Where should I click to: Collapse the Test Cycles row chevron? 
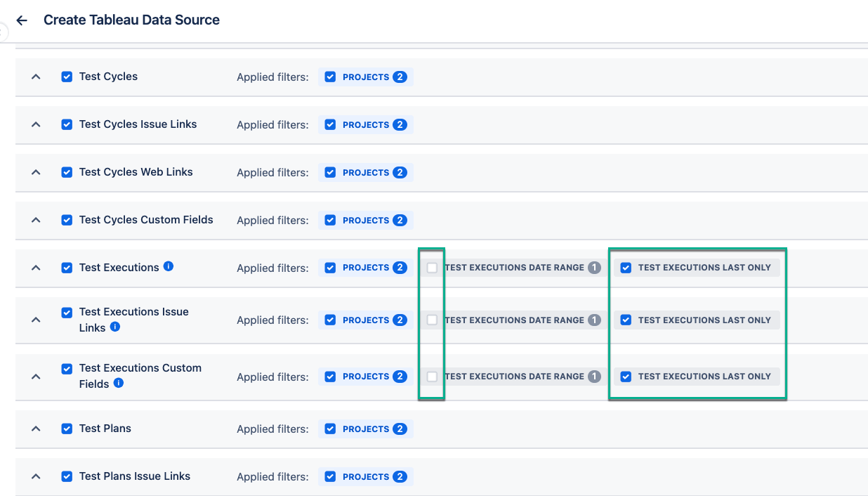coord(37,77)
